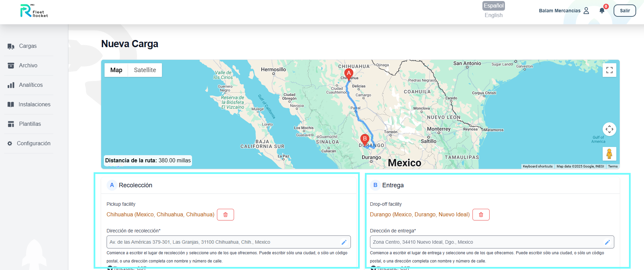Toggle fullscreen map view
The height and width of the screenshot is (270, 644).
pyautogui.click(x=609, y=70)
